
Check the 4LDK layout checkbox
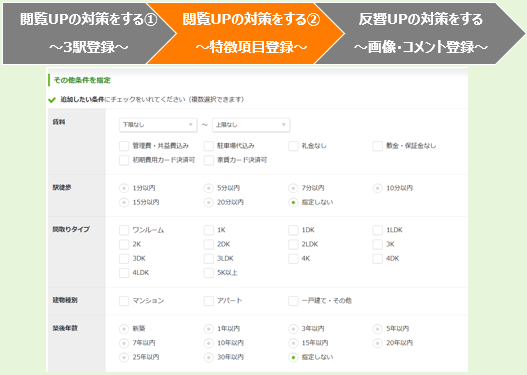tap(124, 273)
